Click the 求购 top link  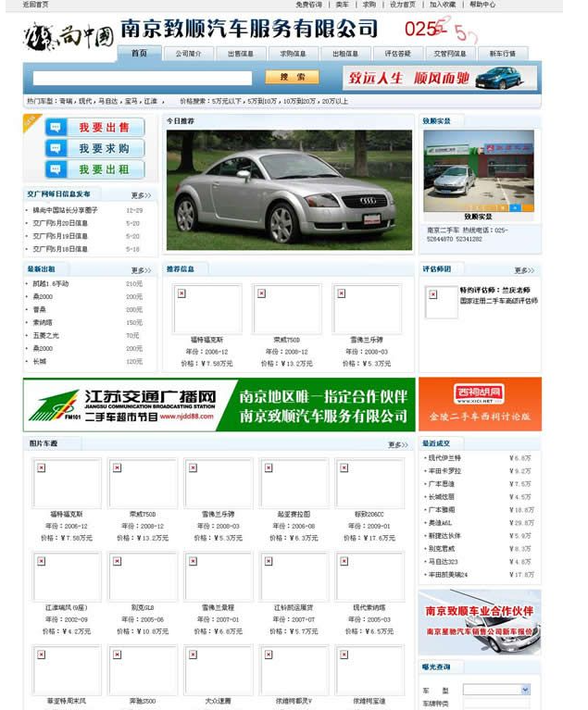coord(369,5)
